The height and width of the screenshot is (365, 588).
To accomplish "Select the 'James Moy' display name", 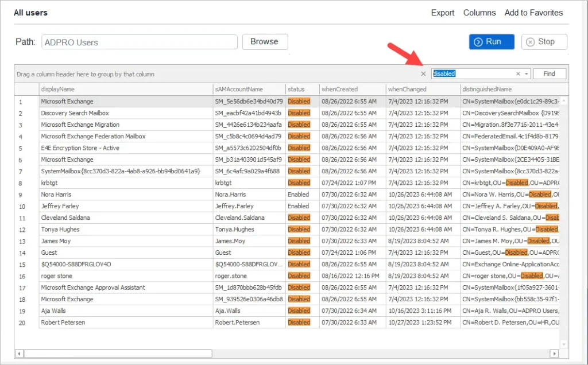I will coord(56,241).
